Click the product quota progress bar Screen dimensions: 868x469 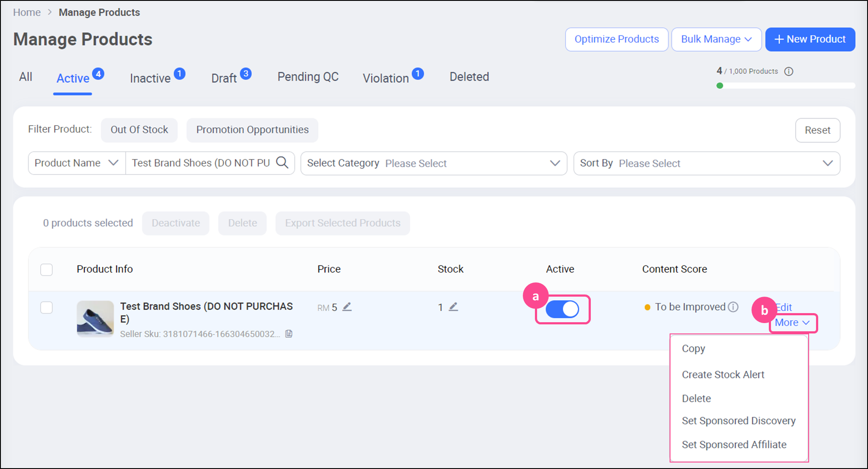click(x=786, y=86)
